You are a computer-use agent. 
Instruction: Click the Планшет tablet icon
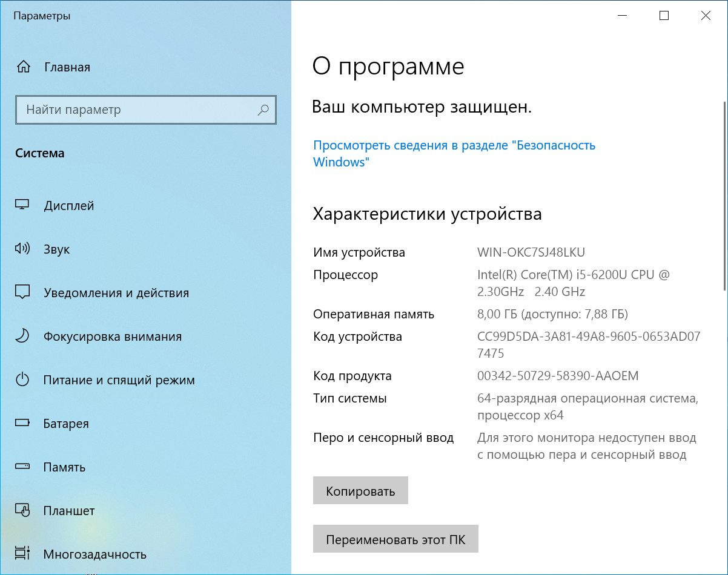pyautogui.click(x=22, y=511)
